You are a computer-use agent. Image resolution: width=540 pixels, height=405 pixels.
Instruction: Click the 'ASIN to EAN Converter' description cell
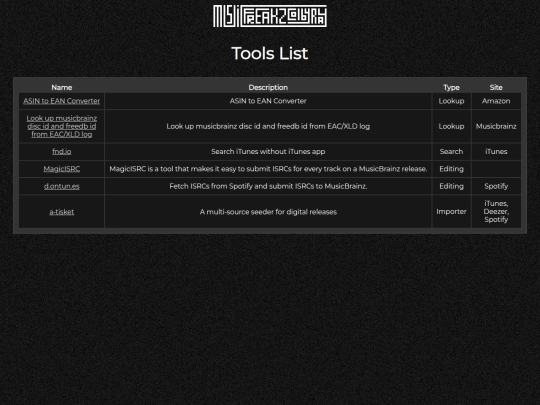click(268, 101)
